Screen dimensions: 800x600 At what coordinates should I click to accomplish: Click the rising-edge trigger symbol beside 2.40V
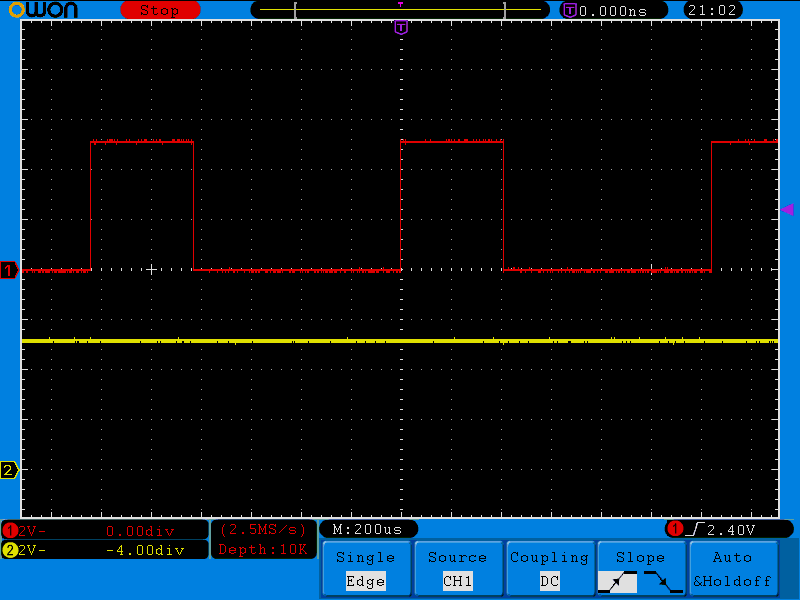point(695,530)
